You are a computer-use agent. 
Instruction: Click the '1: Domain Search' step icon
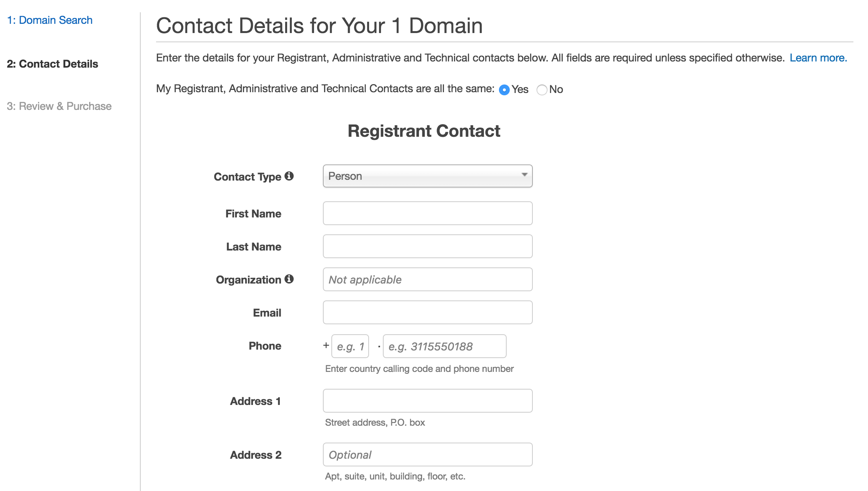pos(49,20)
